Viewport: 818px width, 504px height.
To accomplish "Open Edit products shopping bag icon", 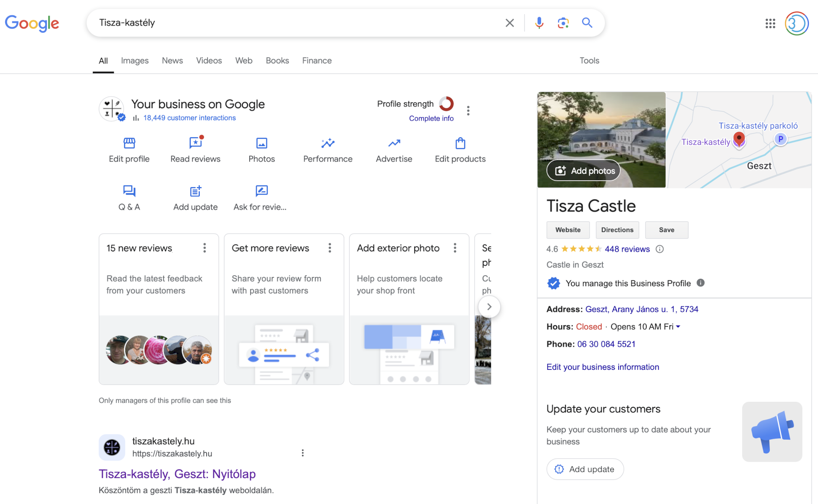I will pyautogui.click(x=460, y=143).
